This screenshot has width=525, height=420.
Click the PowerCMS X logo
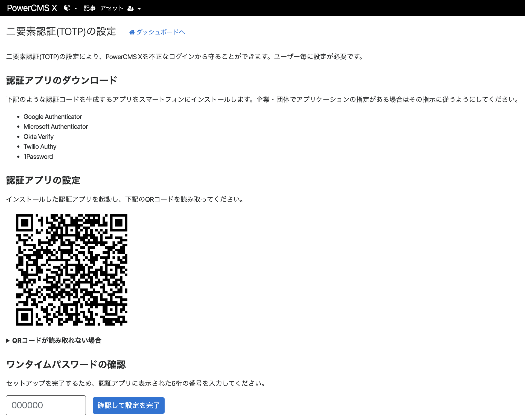pos(32,8)
